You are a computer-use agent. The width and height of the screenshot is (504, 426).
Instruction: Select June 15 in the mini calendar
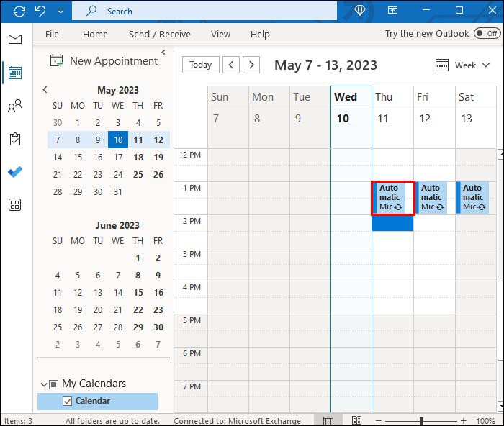[x=138, y=292]
